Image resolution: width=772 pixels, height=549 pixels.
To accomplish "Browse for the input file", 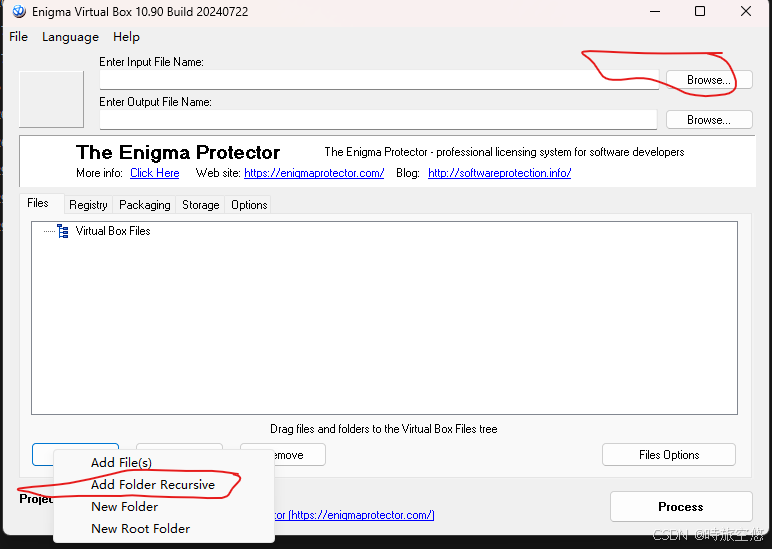I will [709, 80].
